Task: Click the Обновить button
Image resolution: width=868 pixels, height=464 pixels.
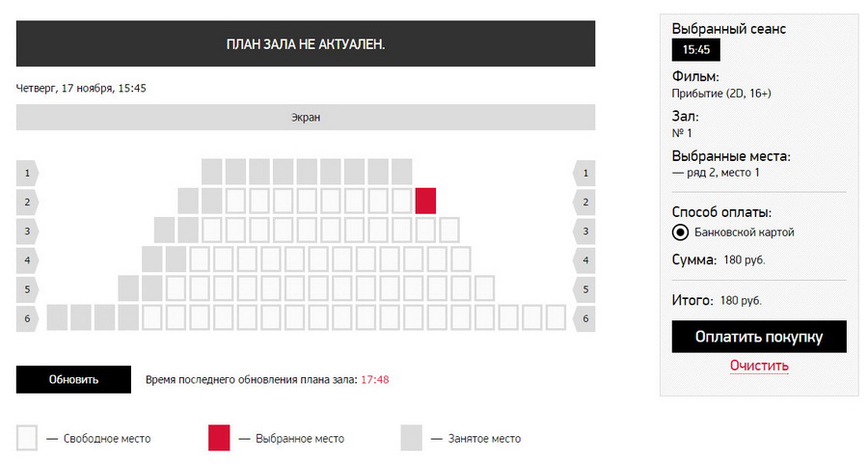Action: (73, 379)
